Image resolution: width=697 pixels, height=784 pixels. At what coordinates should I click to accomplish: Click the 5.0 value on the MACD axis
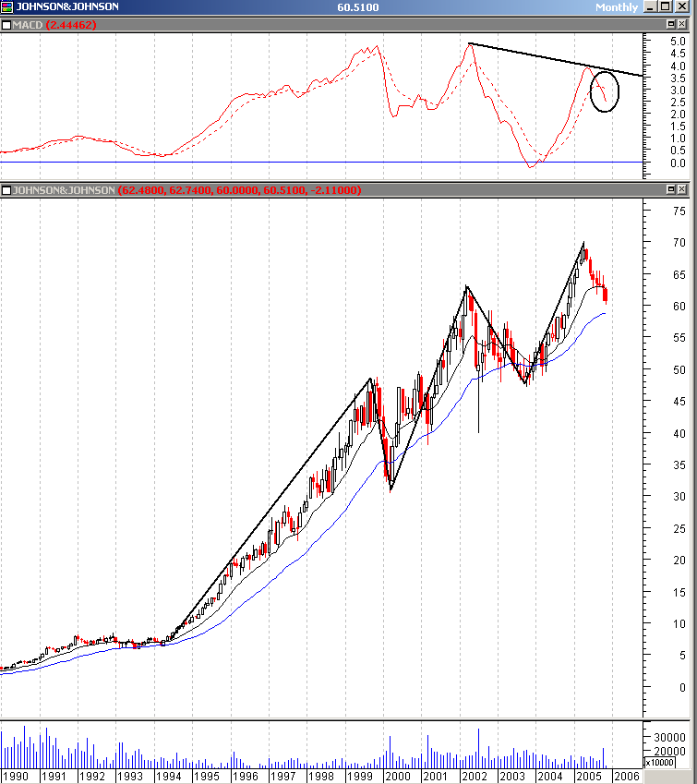coord(678,41)
